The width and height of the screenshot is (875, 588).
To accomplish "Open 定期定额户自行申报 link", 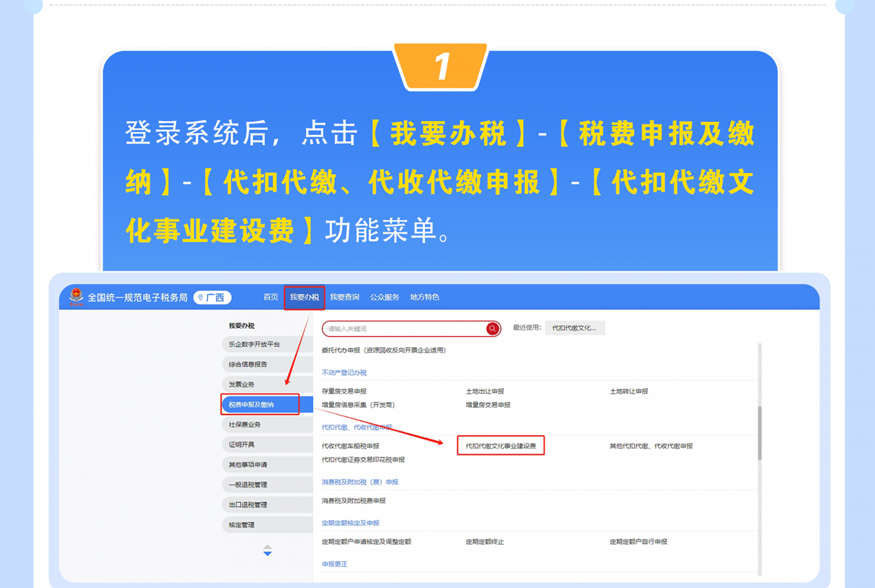I will click(x=638, y=542).
